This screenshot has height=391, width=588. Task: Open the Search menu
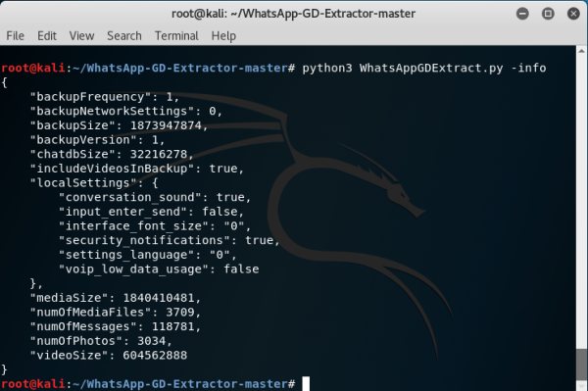(x=124, y=36)
